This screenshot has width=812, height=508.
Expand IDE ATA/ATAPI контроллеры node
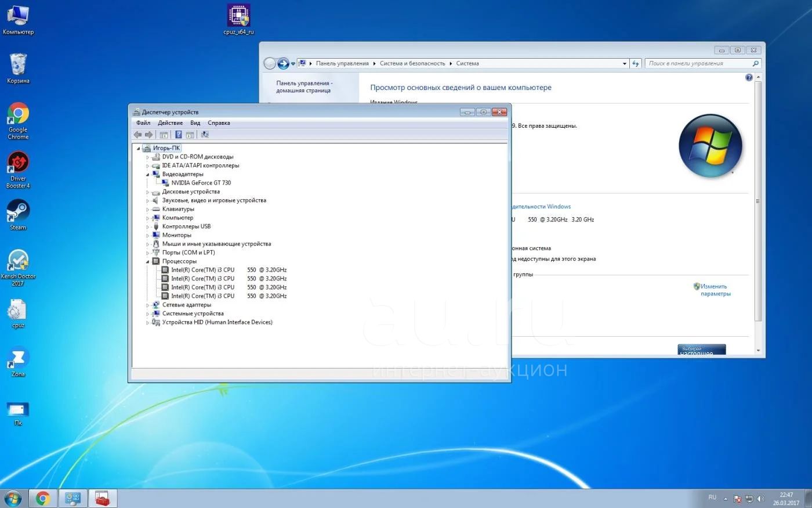click(147, 166)
